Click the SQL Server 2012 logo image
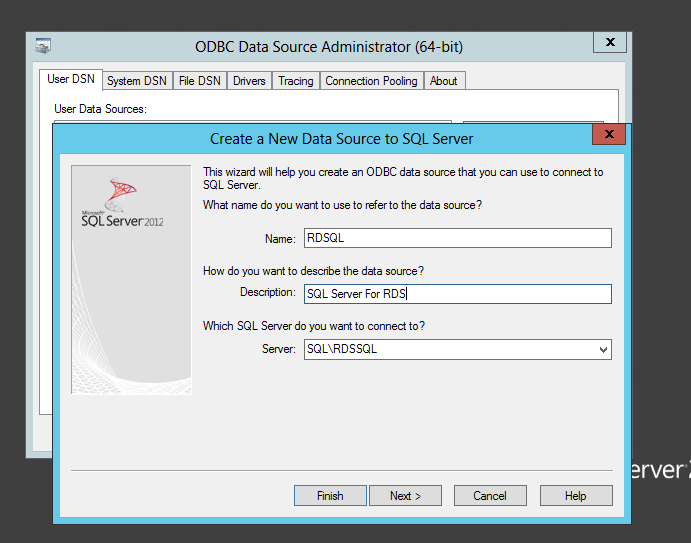Viewport: 691px width, 543px height. [122, 203]
